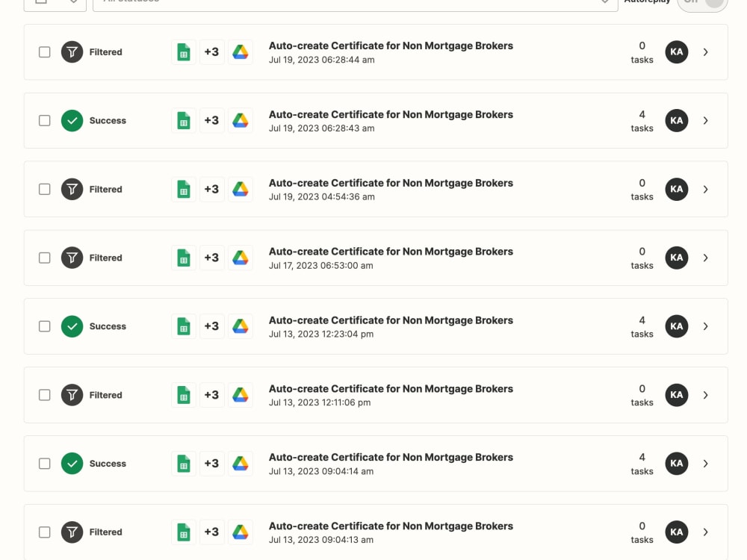Toggle Autoreplay on

click(x=702, y=3)
